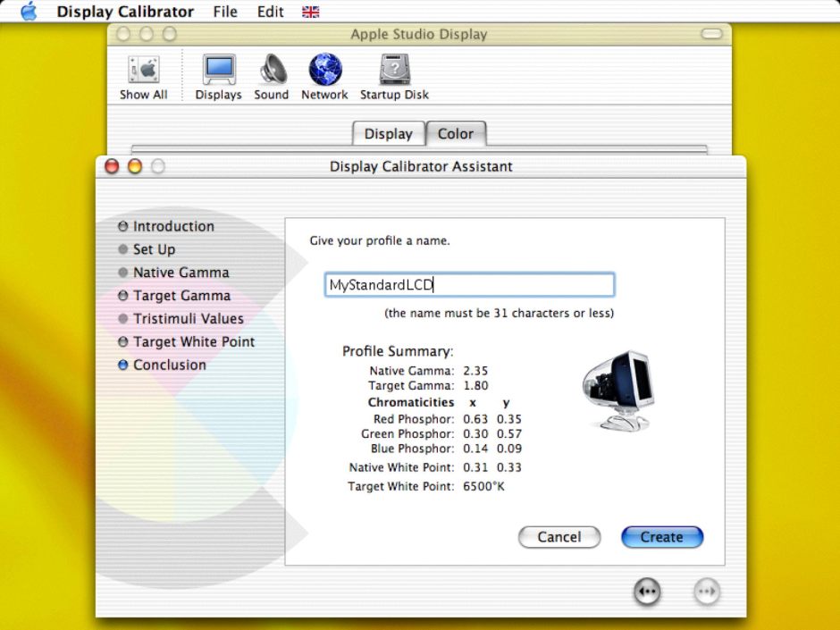
Task: Open the Displays preference icon
Action: coord(218,77)
